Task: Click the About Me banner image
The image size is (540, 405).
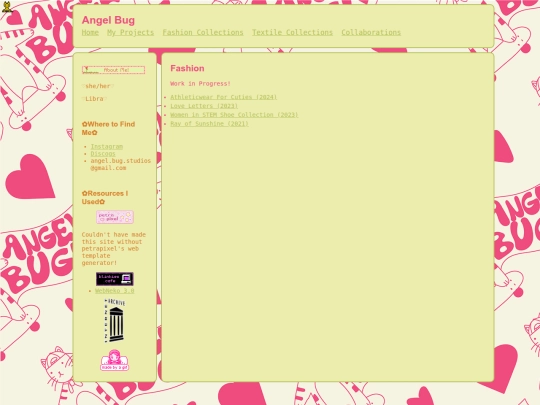Action: (x=113, y=70)
